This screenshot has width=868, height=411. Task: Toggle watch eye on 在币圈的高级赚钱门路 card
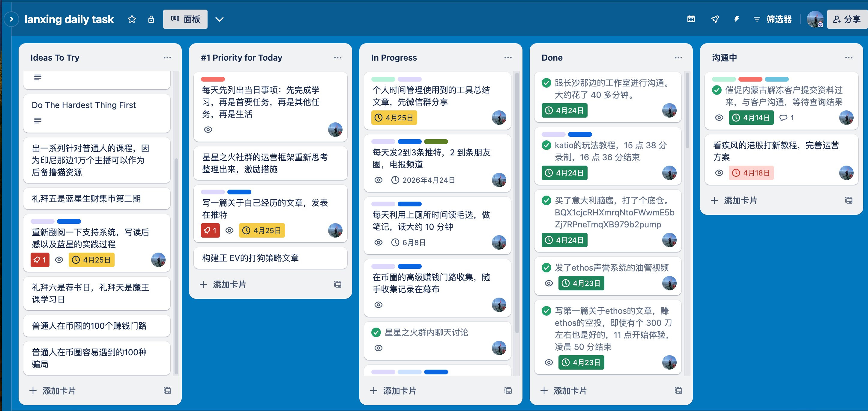pos(379,305)
